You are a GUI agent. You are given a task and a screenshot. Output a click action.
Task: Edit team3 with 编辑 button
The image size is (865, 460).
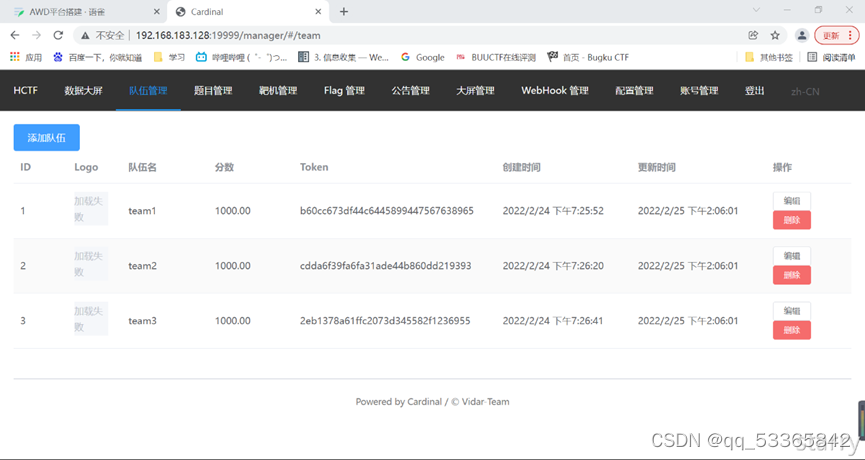pyautogui.click(x=792, y=311)
